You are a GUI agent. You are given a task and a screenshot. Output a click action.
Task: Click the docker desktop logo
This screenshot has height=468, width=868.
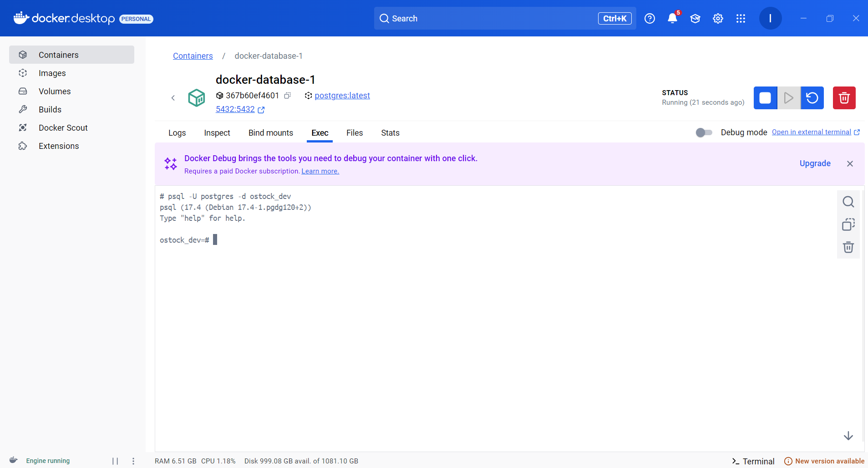pyautogui.click(x=64, y=18)
